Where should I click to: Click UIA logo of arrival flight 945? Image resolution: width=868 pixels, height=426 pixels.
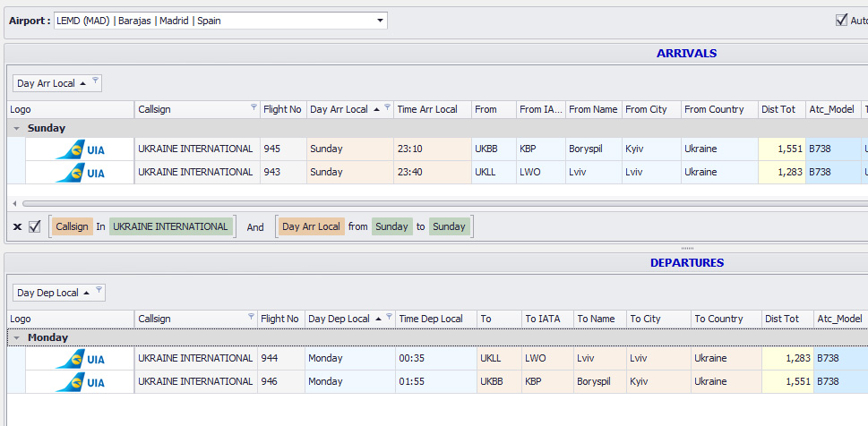tap(80, 149)
